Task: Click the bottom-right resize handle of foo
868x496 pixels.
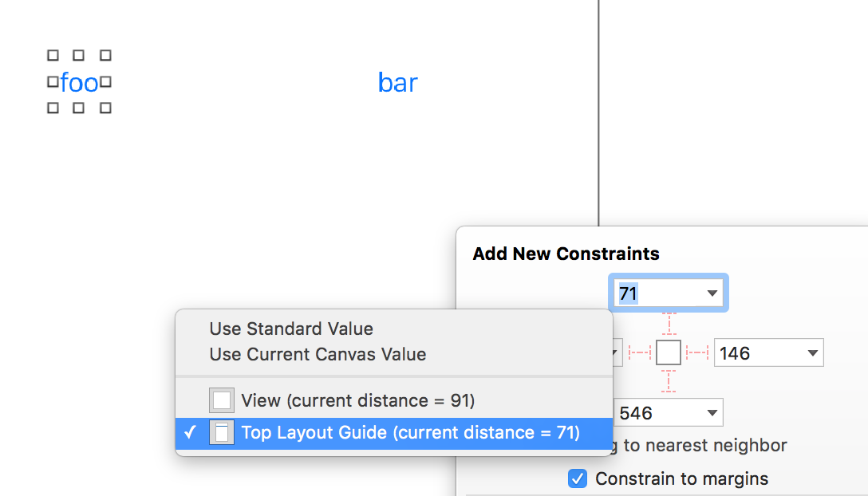Action: [x=105, y=108]
